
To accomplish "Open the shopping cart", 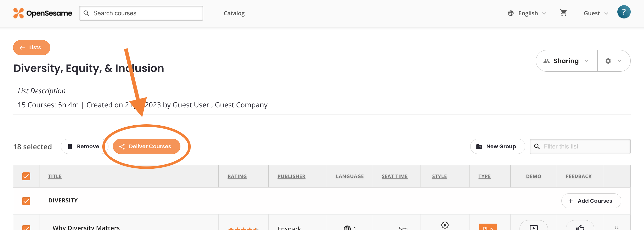I will click(563, 13).
